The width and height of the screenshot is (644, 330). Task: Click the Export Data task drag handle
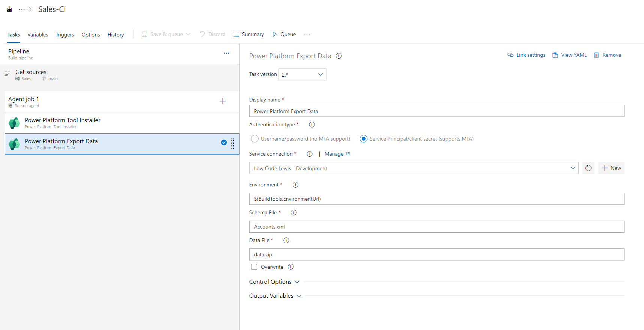click(233, 144)
